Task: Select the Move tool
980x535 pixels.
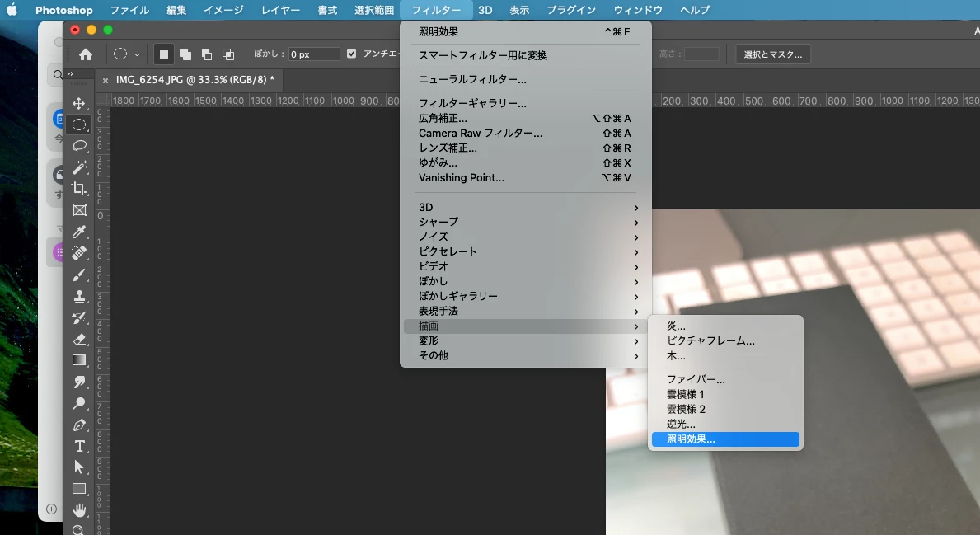Action: (x=79, y=103)
